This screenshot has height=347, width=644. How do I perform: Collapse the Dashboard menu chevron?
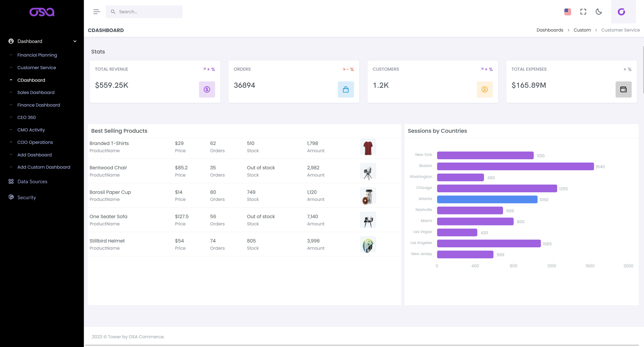point(75,41)
